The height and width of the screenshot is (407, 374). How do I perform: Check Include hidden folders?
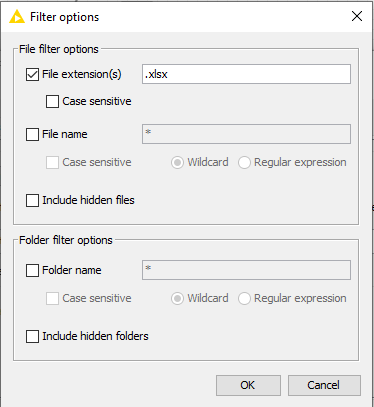point(32,336)
